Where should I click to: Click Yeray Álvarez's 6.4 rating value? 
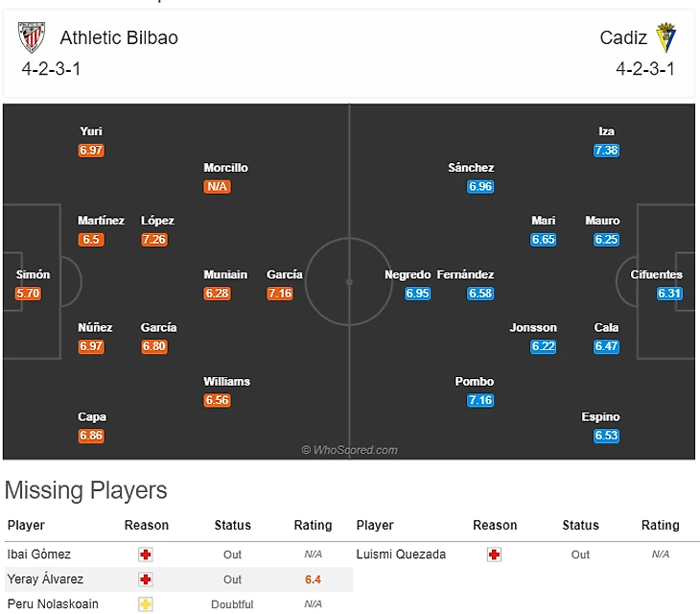tap(313, 579)
